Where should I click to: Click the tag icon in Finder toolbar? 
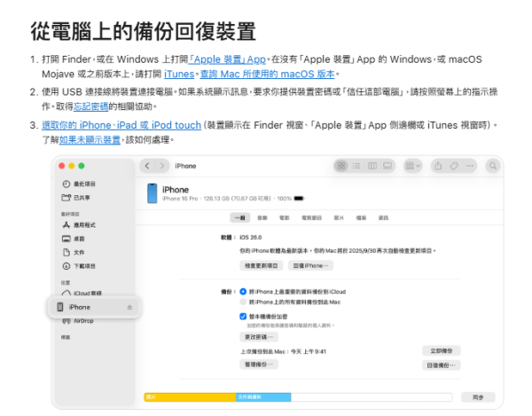[x=454, y=166]
